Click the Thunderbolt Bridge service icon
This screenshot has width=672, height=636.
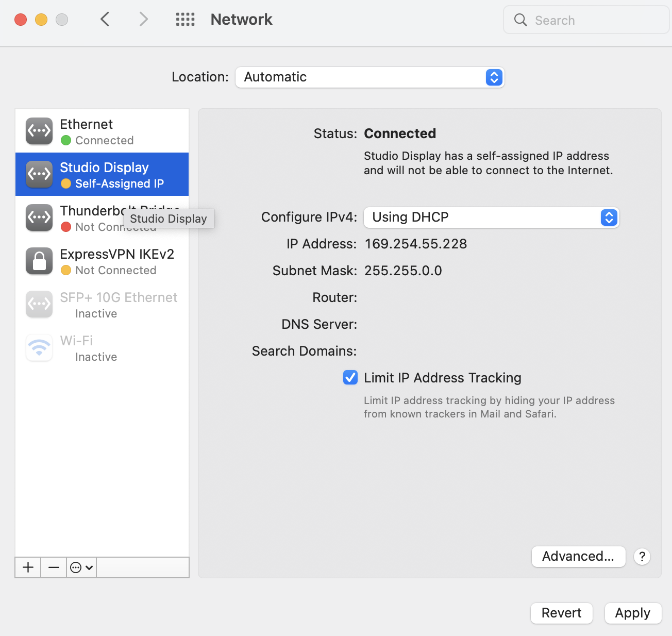[x=39, y=217]
